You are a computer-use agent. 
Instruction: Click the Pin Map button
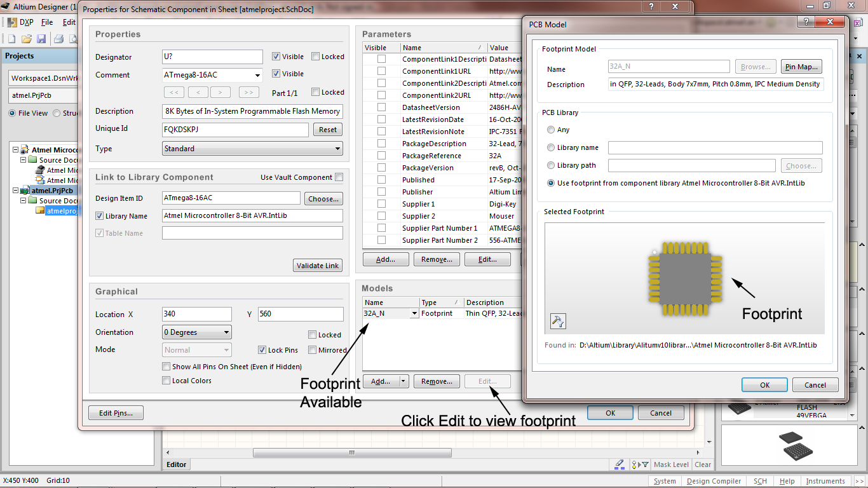802,67
